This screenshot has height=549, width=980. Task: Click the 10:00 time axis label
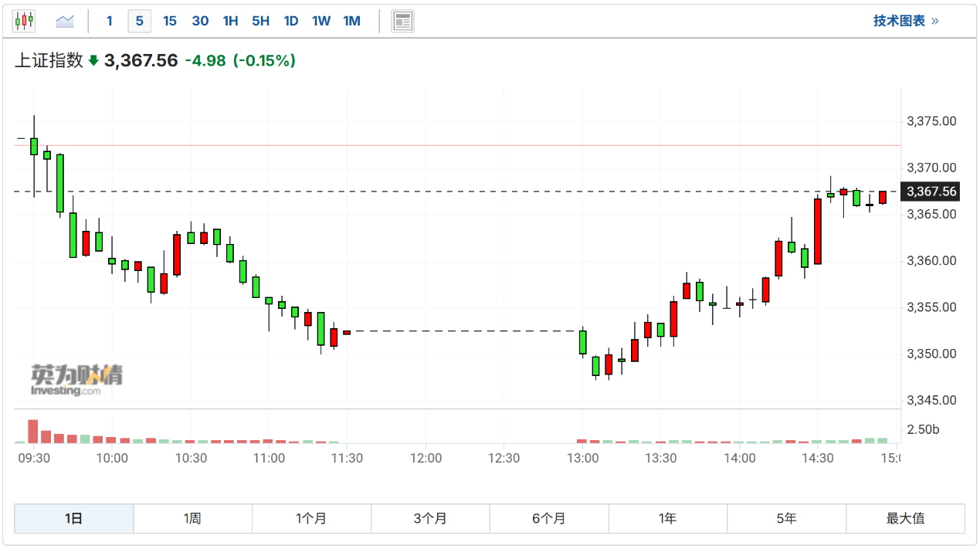(x=112, y=458)
